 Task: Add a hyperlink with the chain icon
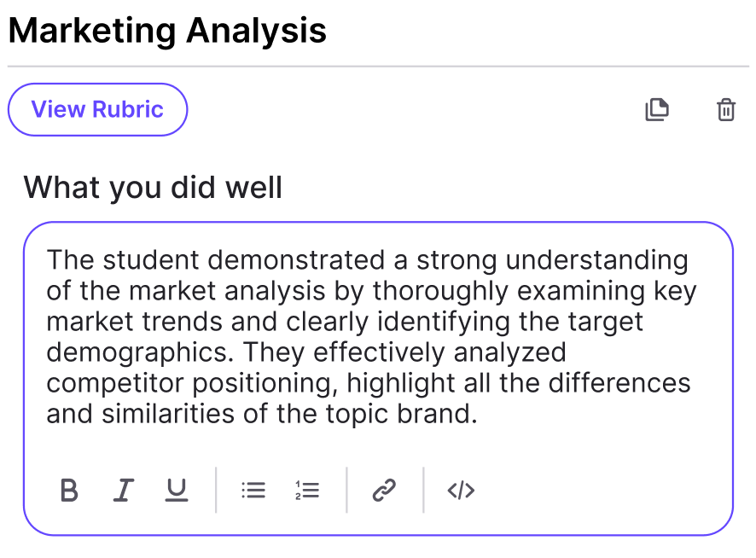(384, 491)
